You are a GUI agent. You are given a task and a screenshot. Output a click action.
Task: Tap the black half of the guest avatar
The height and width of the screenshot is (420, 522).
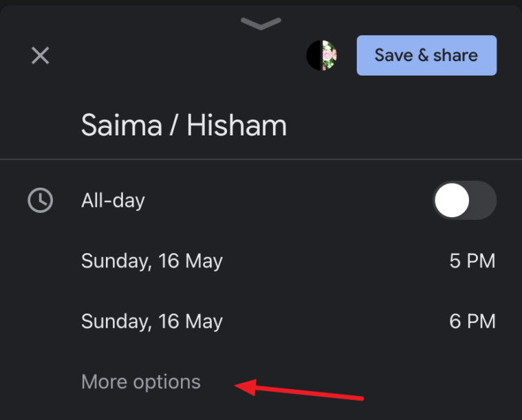click(x=314, y=55)
